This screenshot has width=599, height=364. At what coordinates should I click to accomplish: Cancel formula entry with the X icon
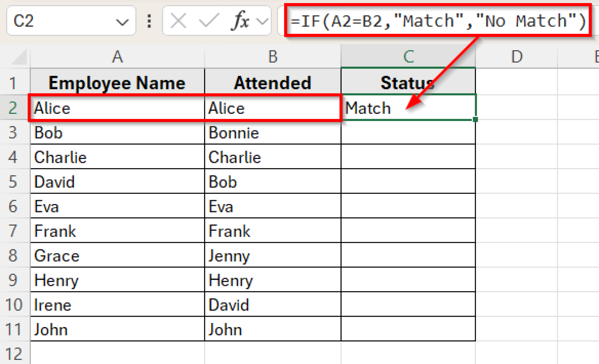tap(178, 20)
